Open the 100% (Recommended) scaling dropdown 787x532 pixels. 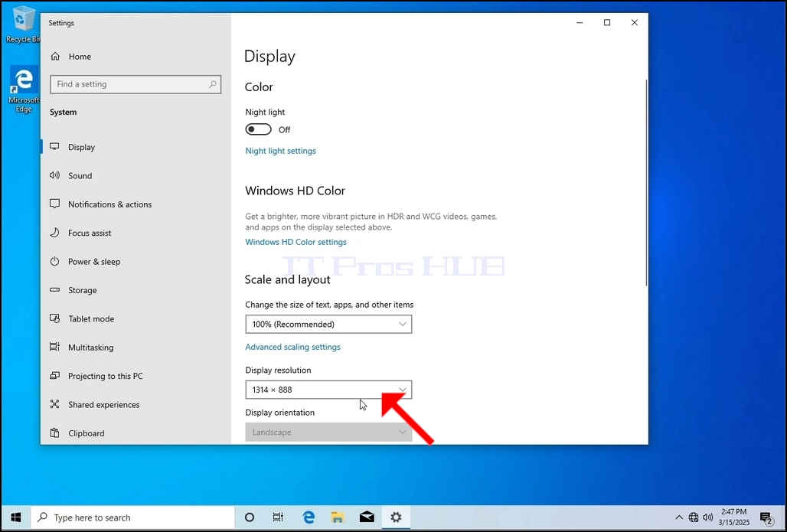coord(328,325)
